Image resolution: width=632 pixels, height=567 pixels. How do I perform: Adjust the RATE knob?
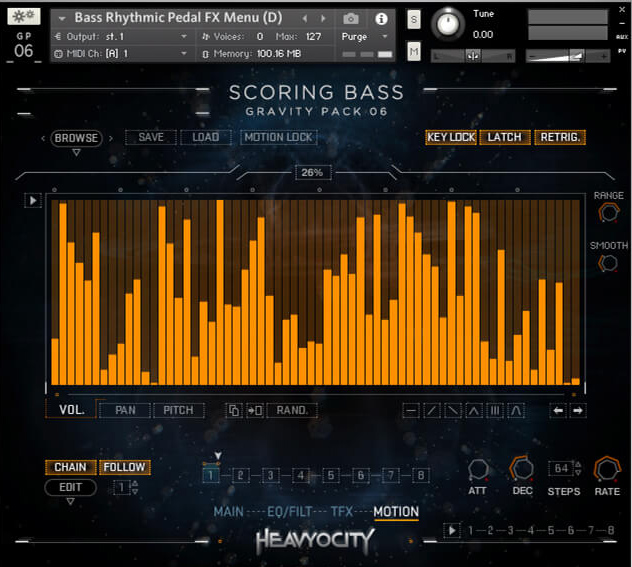coord(607,469)
